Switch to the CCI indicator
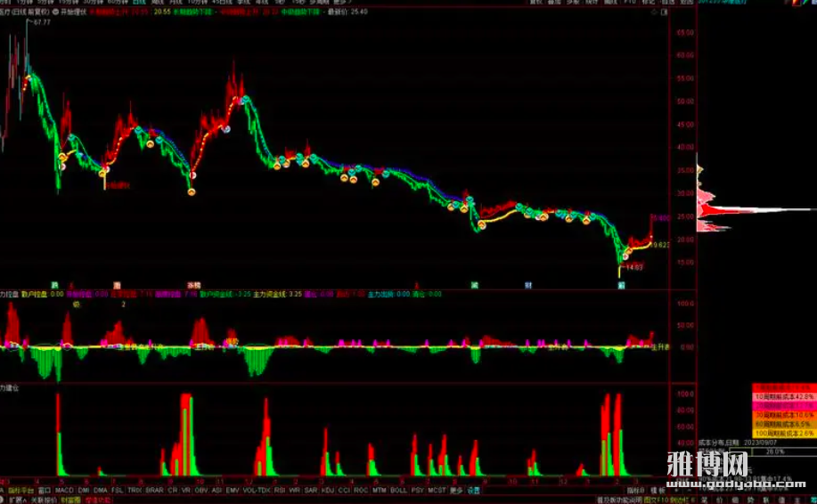 pyautogui.click(x=344, y=490)
